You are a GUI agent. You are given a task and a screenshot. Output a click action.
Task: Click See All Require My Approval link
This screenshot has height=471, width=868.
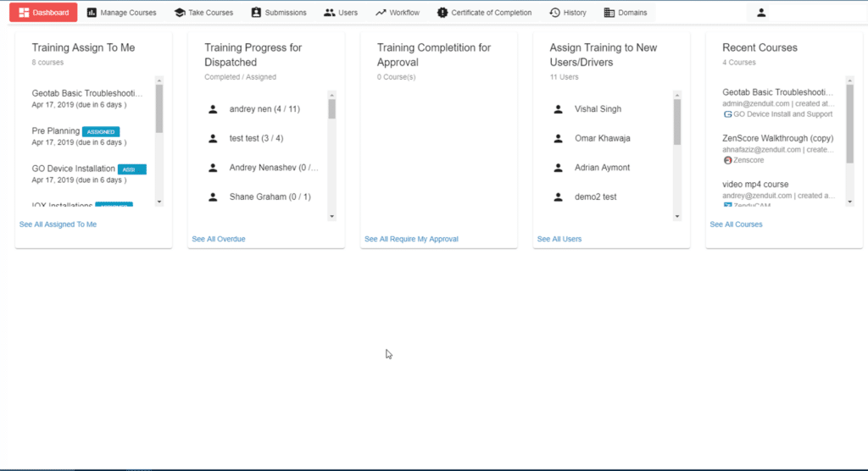(411, 239)
